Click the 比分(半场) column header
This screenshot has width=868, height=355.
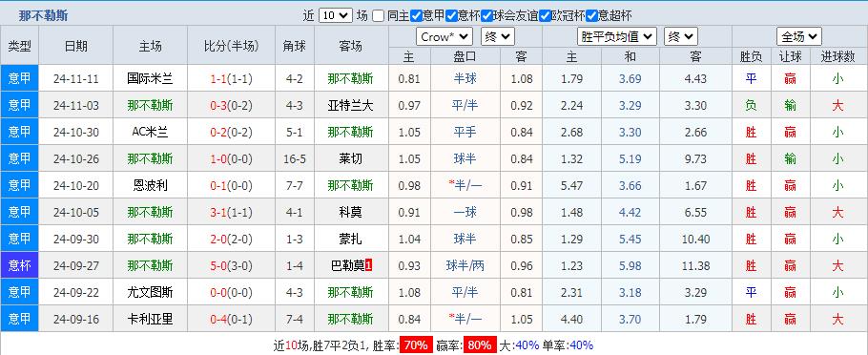coord(232,46)
